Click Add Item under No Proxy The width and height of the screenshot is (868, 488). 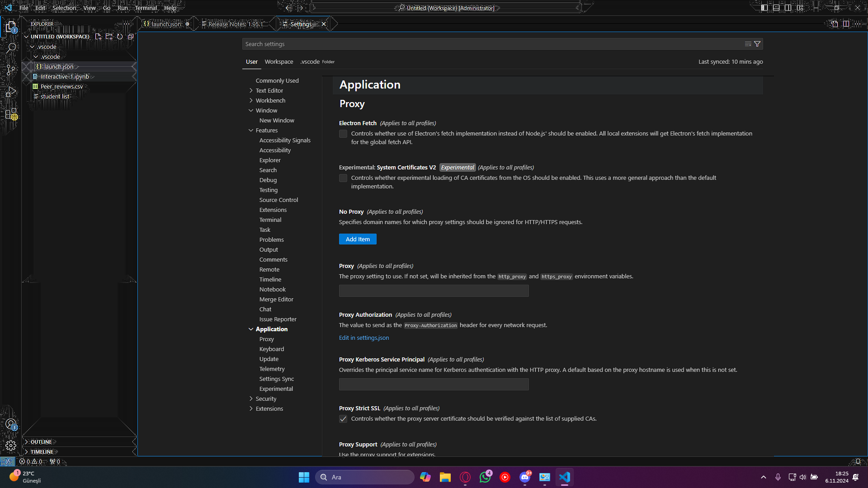point(358,239)
